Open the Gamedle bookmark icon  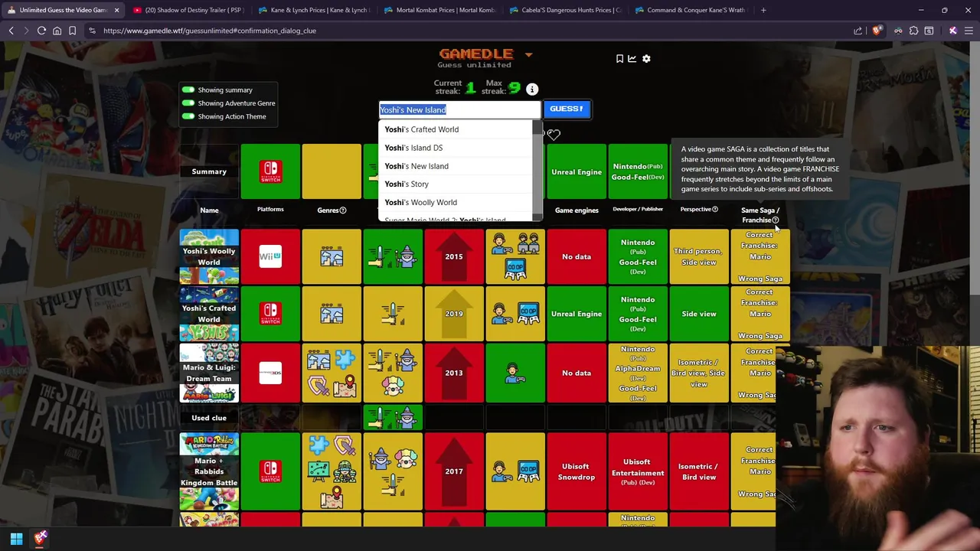click(x=619, y=58)
